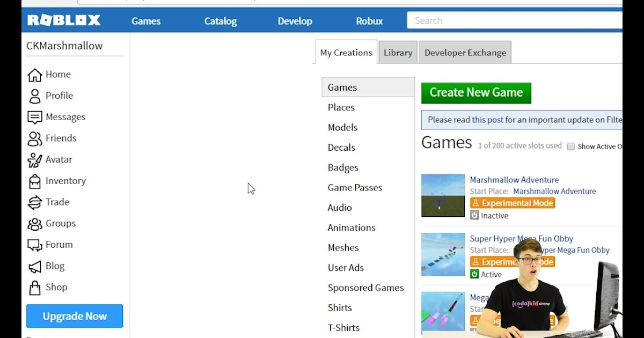
Task: Click the Groups icon in sidebar
Action: (35, 224)
